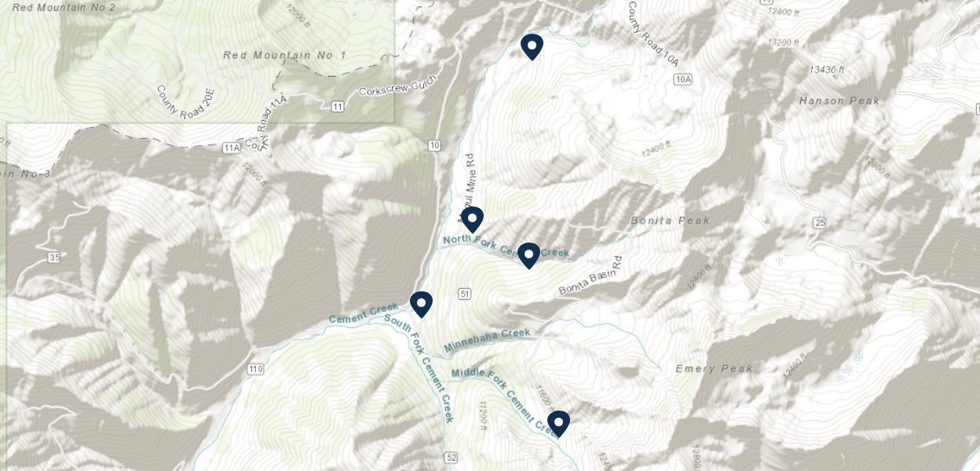Click the route 25 road shield
Viewport: 980px width, 471px height.
[821, 223]
